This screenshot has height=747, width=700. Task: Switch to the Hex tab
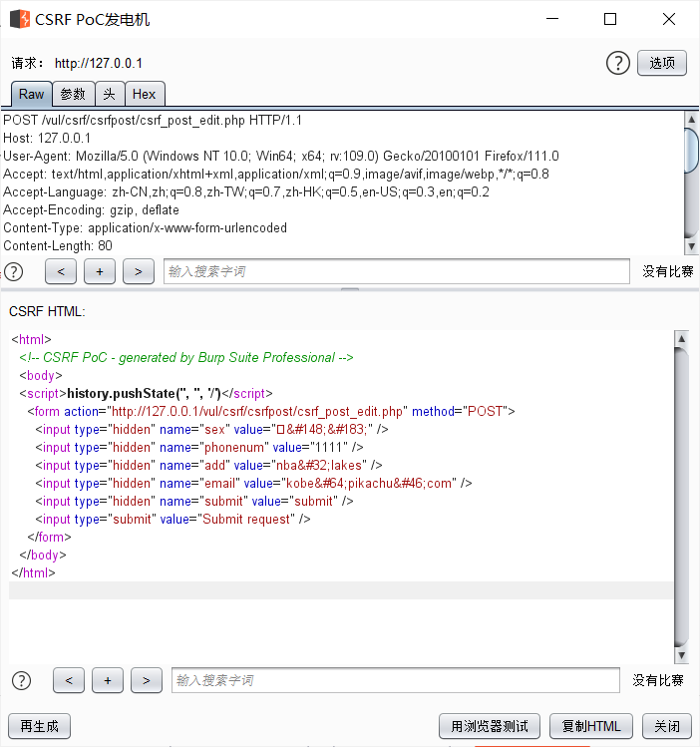point(145,94)
